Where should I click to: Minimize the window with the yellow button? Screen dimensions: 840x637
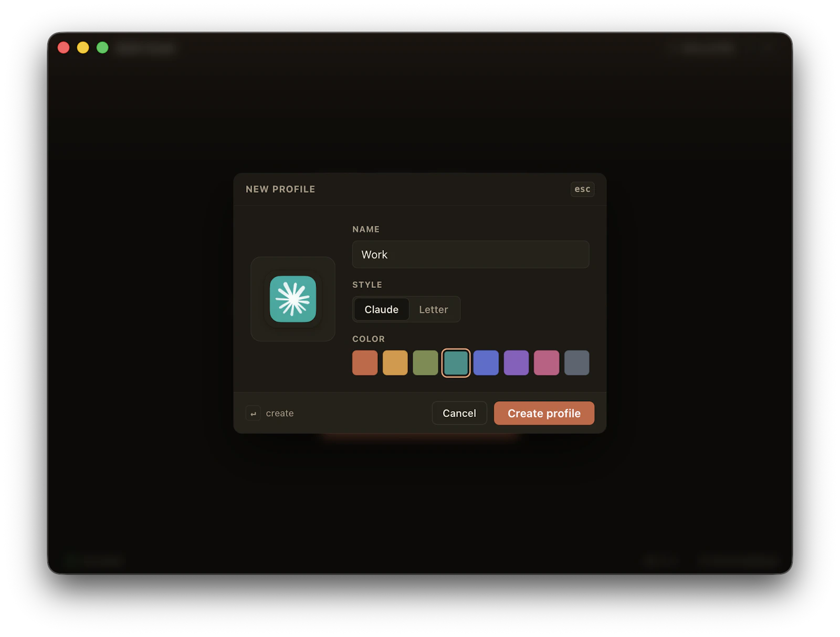(x=83, y=48)
